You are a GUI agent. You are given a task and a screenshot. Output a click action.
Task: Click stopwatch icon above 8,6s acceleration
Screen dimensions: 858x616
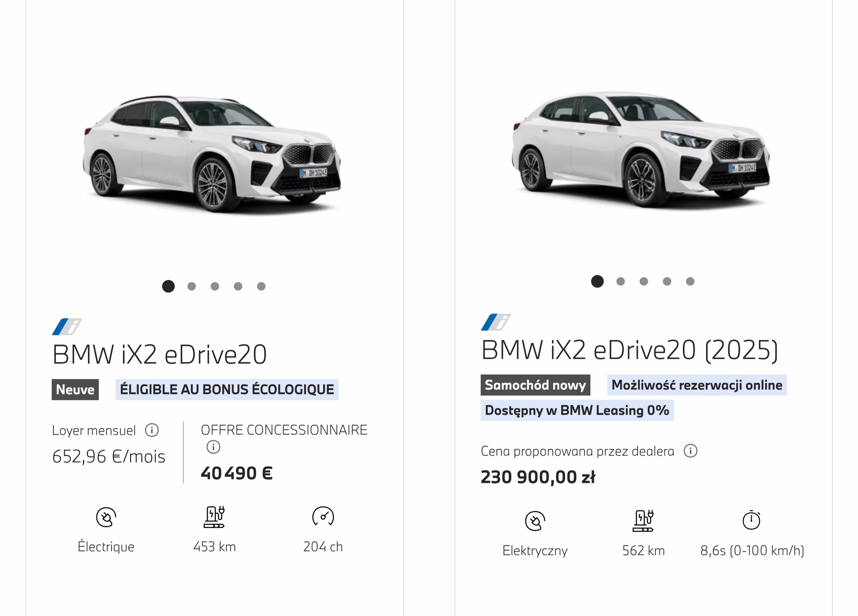tap(751, 520)
